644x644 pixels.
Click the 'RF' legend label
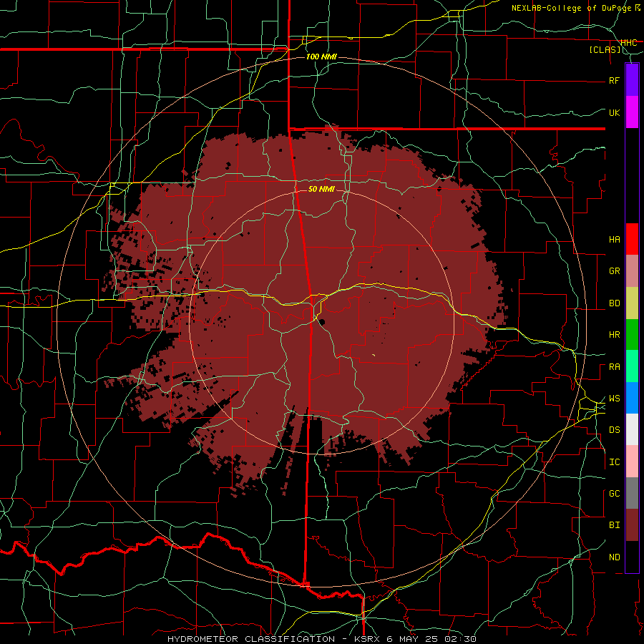[x=614, y=80]
